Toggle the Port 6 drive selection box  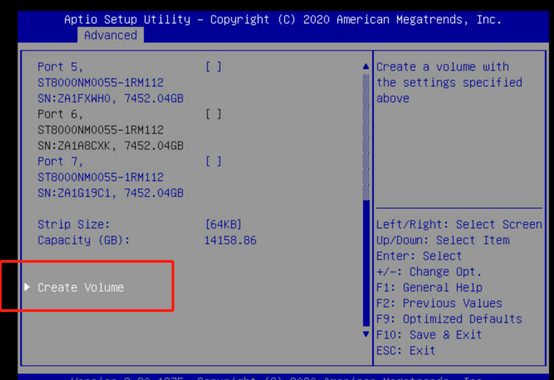point(214,114)
